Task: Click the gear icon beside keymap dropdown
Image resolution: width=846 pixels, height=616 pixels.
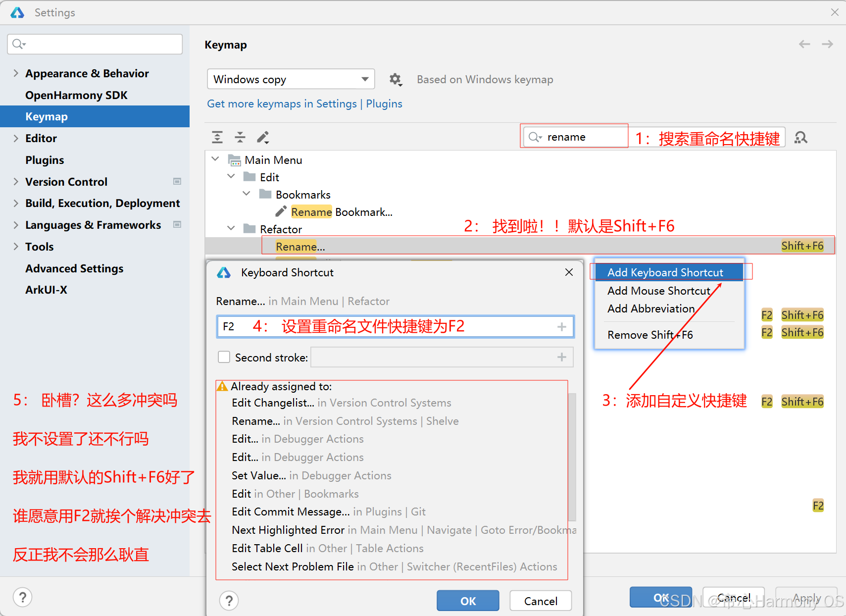Action: click(395, 79)
